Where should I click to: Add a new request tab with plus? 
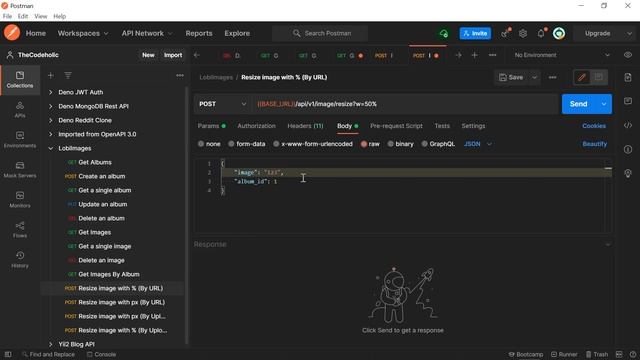pos(474,55)
